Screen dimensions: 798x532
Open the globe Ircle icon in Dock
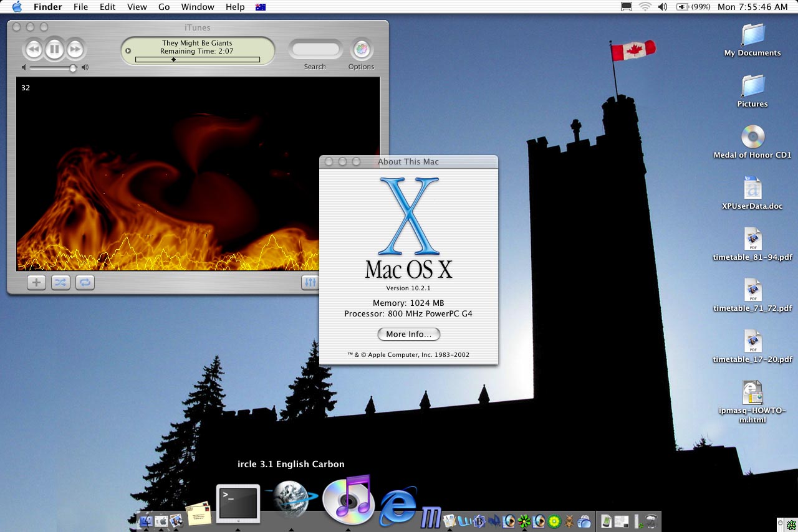(x=291, y=498)
